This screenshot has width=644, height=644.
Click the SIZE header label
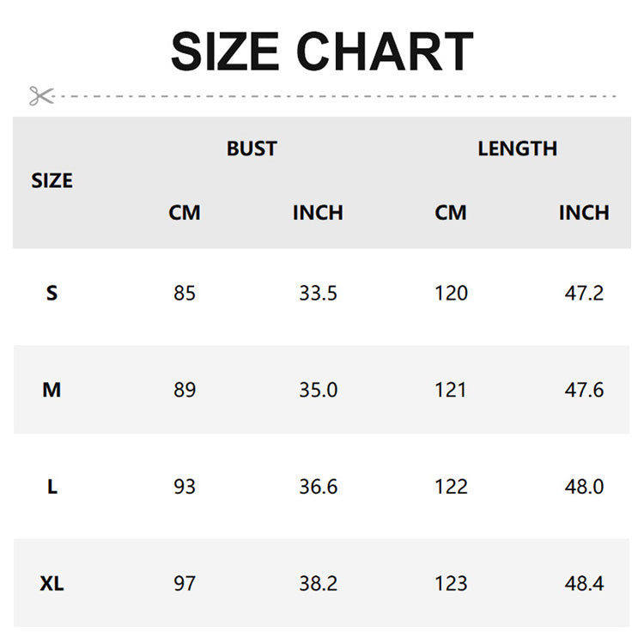click(x=52, y=181)
